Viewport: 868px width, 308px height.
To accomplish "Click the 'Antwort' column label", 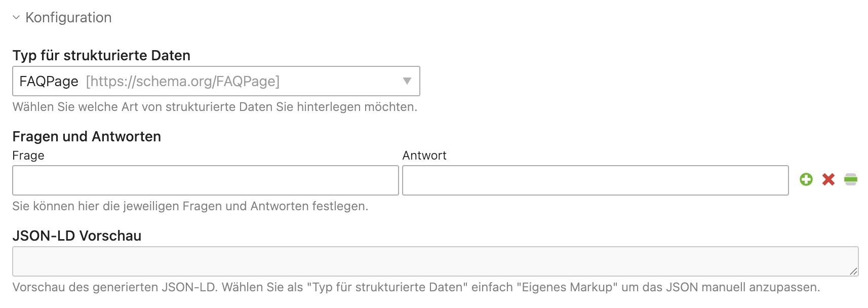I will 424,156.
